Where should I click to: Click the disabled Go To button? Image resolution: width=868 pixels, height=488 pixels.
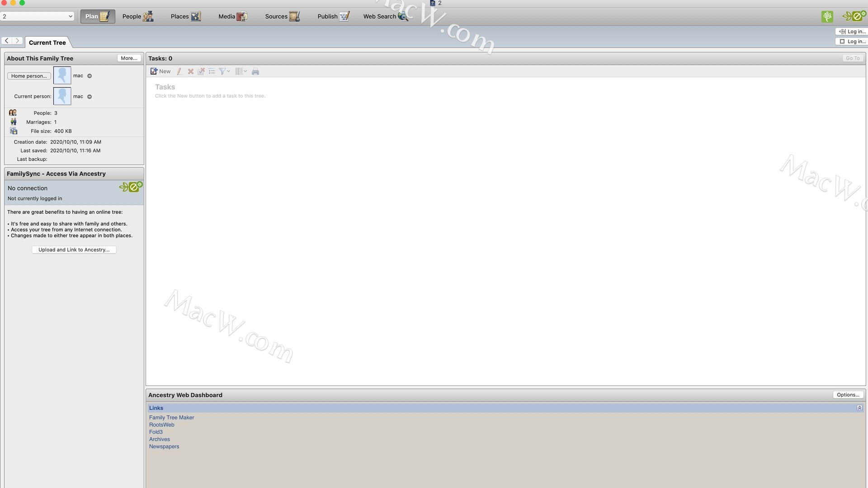(x=853, y=58)
